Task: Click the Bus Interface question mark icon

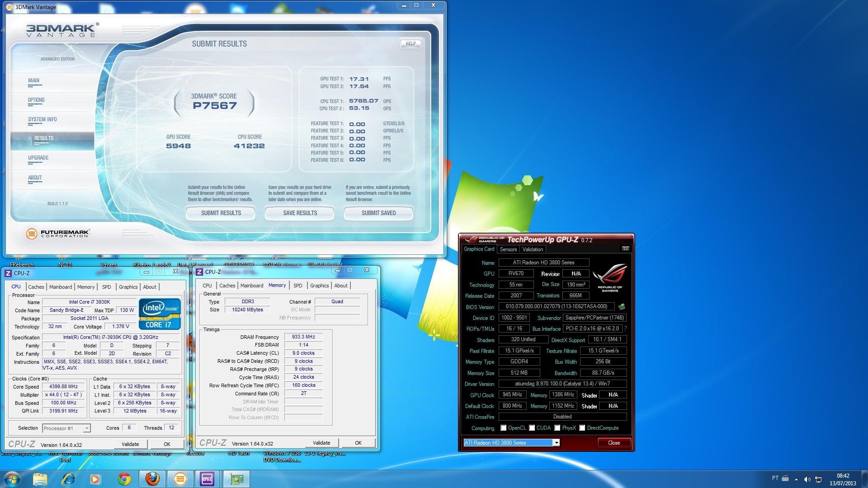Action: 625,328
